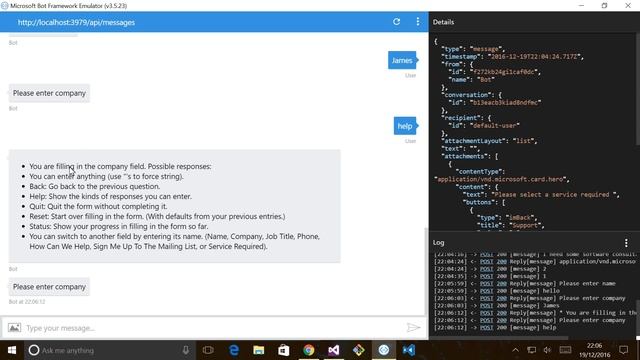Click the "Back: Go back to the previous question." line
The height and width of the screenshot is (360, 640).
click(94, 187)
